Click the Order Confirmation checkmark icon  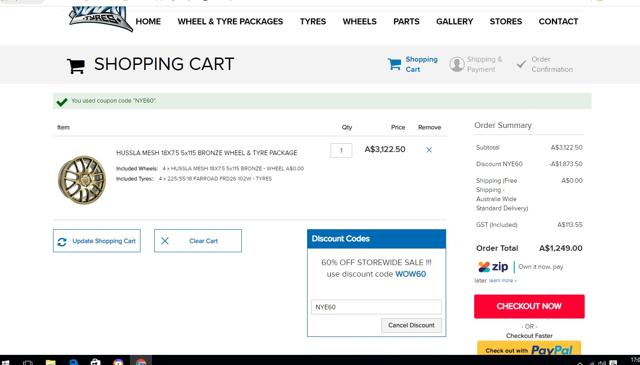coord(521,64)
